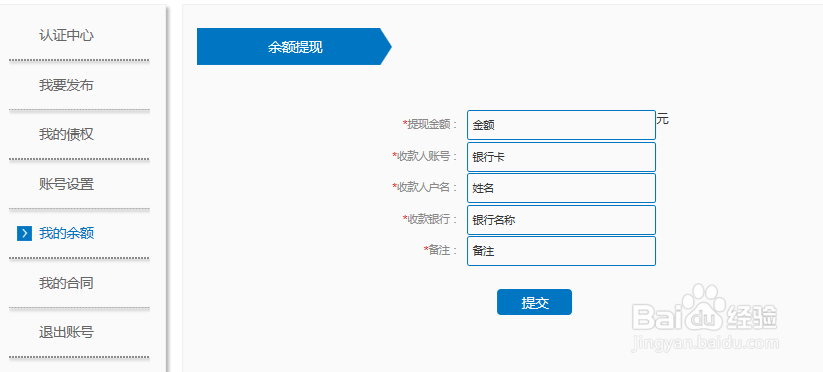The height and width of the screenshot is (372, 823).
Task: Click the jingyan.baidu.com watermark link
Action: (x=705, y=344)
